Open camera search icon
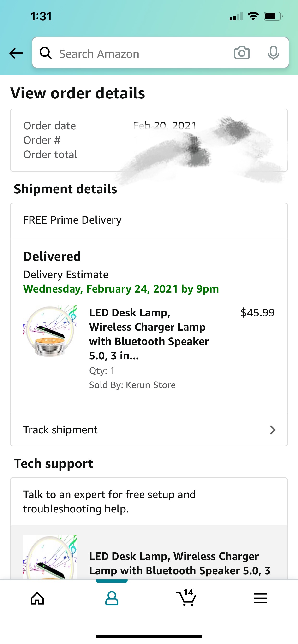298x644 pixels. (x=242, y=53)
